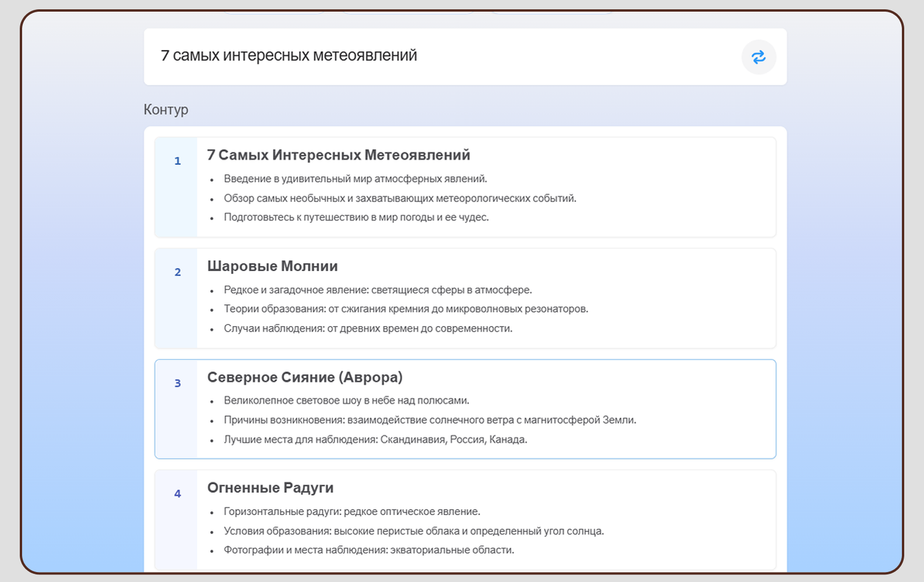Click bullet "Лучшие места для наблюдения"

tap(375, 440)
